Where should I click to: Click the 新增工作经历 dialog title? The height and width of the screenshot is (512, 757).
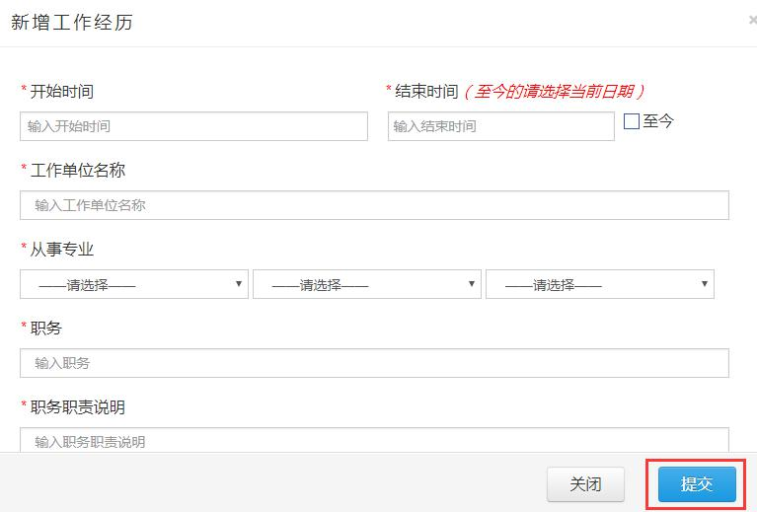pyautogui.click(x=72, y=22)
